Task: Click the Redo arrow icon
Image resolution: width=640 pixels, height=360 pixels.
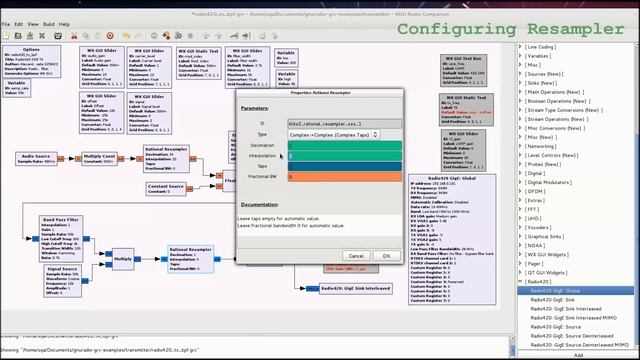Action: [138, 36]
